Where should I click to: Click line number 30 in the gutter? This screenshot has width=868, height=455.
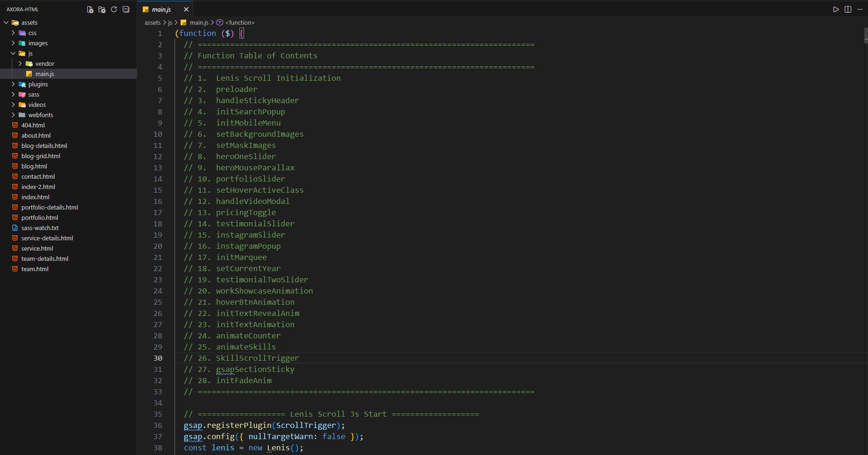click(158, 358)
